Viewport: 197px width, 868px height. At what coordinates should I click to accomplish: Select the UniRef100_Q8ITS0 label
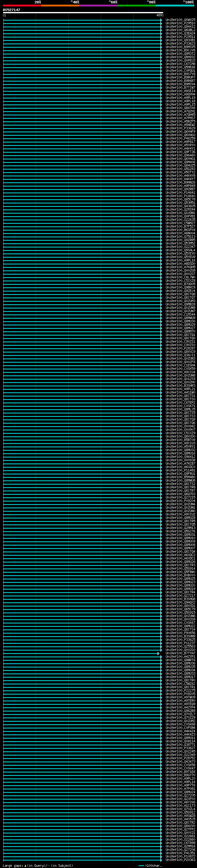point(180,399)
